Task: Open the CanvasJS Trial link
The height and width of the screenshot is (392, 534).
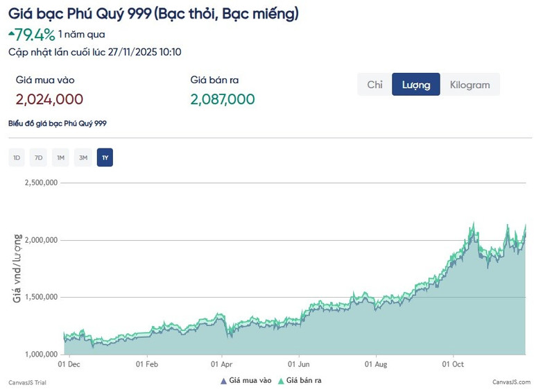Action: (x=28, y=382)
